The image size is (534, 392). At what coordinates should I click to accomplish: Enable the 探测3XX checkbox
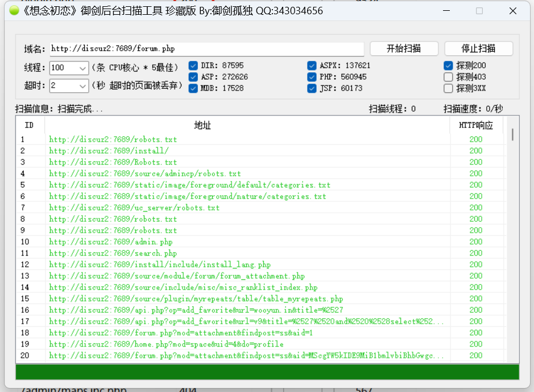448,88
